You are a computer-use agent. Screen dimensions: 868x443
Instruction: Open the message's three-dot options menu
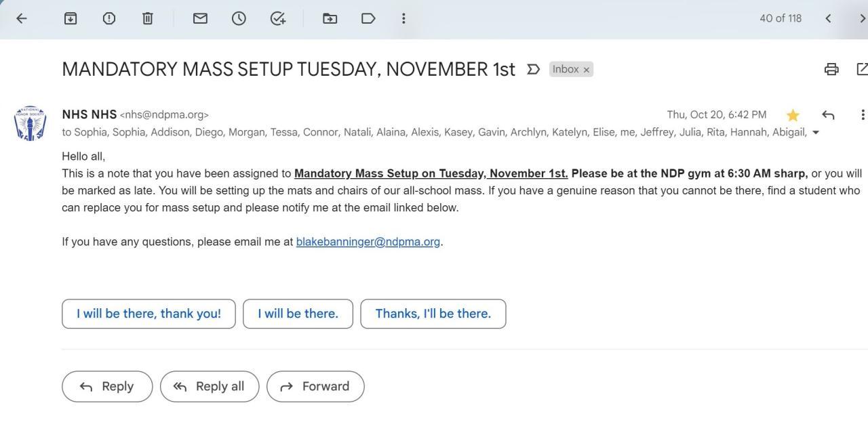(862, 115)
